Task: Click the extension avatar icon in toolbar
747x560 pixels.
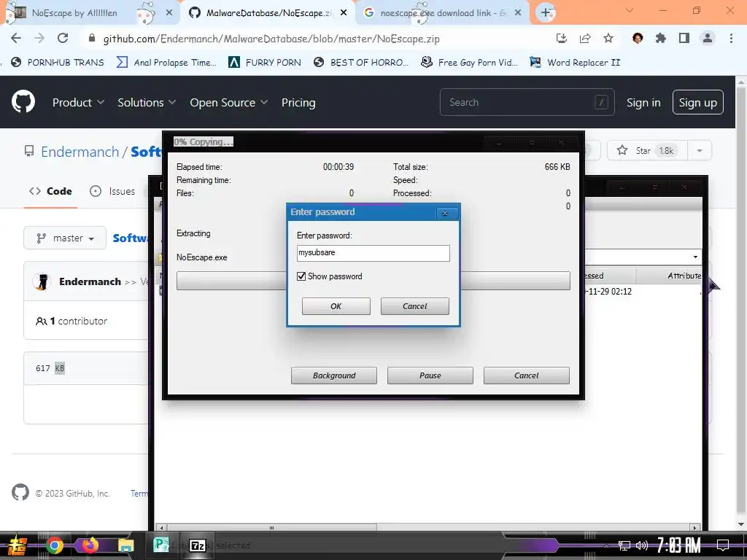Action: 638,38
